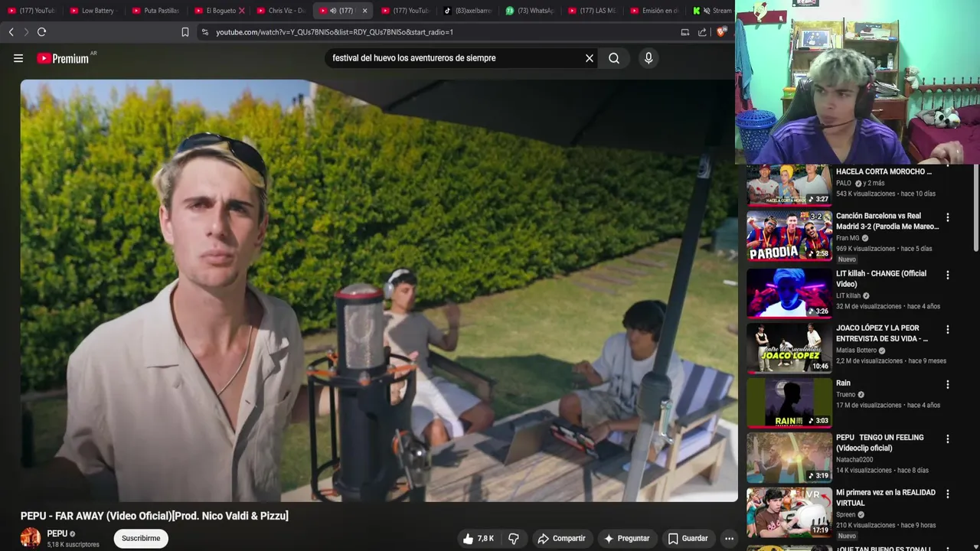Image resolution: width=980 pixels, height=551 pixels.
Task: Switch to LAS ME tab
Action: pos(593,11)
